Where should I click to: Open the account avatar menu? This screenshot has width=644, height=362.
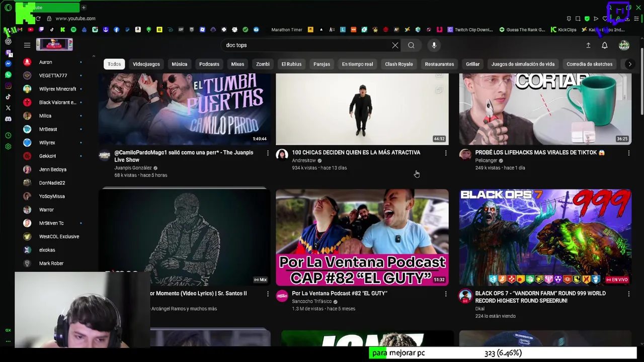coord(624,45)
